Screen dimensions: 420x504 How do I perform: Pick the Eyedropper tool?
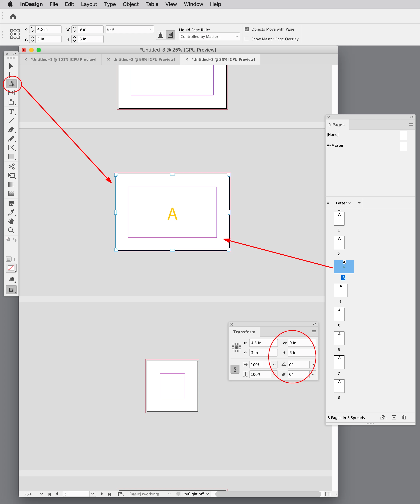coord(11,213)
